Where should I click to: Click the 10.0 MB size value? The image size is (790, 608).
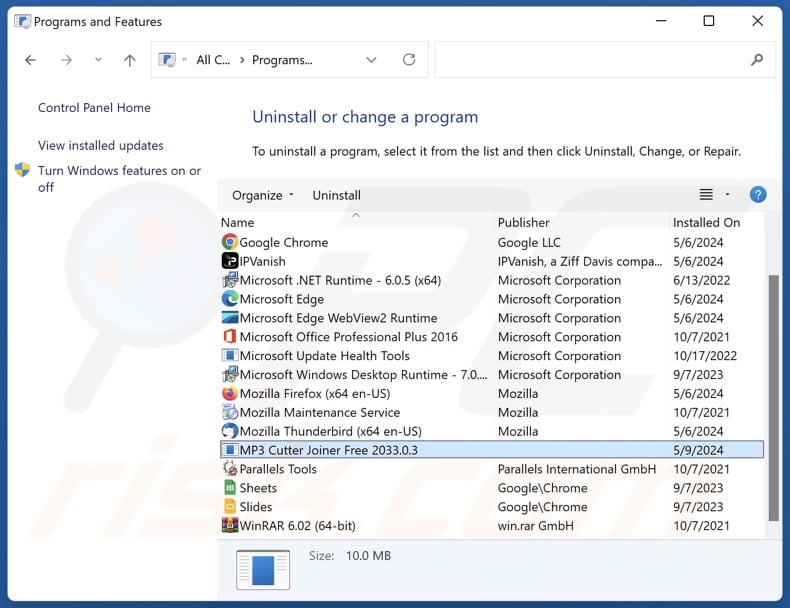368,556
